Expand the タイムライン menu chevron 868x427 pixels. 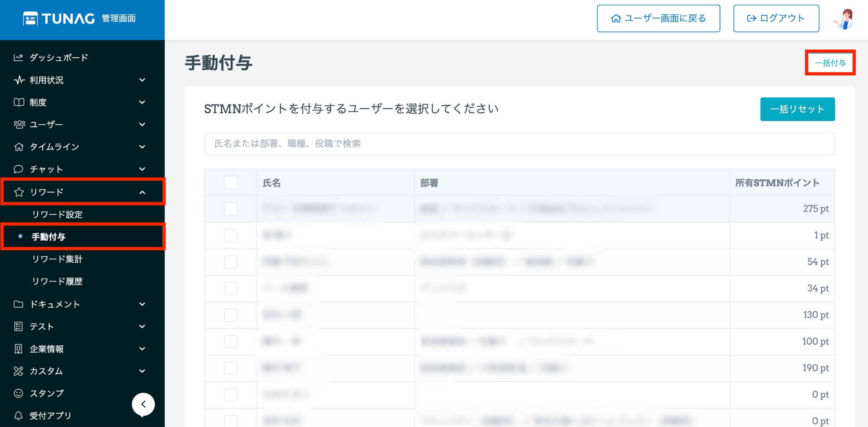click(143, 147)
